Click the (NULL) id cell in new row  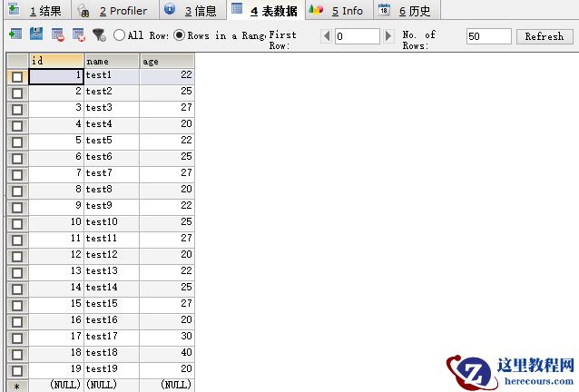click(56, 385)
